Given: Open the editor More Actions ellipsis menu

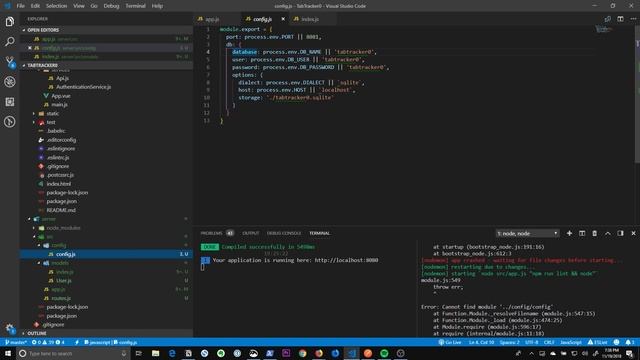Looking at the screenshot, I should pyautogui.click(x=633, y=19).
